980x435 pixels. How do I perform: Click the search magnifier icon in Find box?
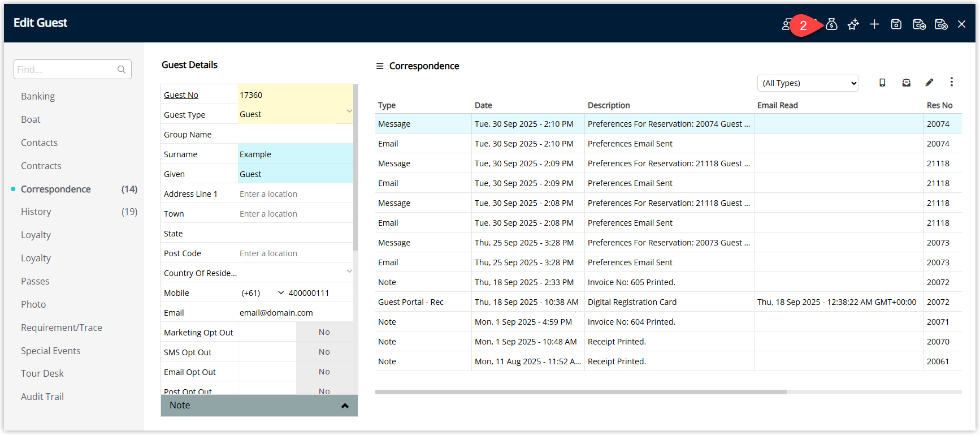point(122,70)
